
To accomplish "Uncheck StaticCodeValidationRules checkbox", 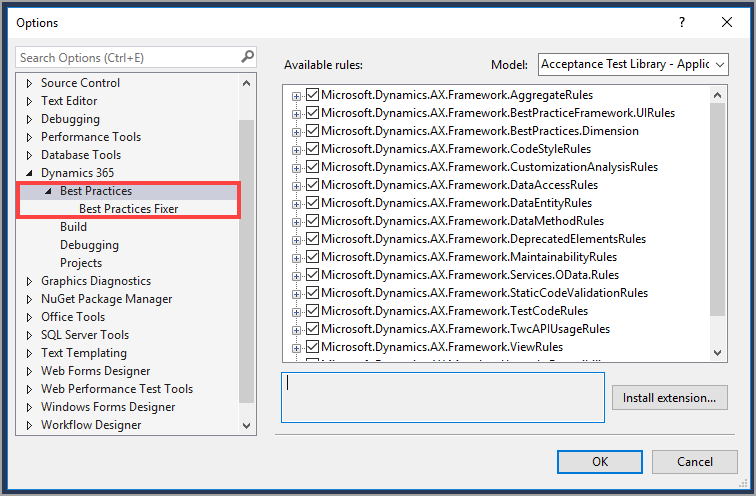I will [312, 293].
